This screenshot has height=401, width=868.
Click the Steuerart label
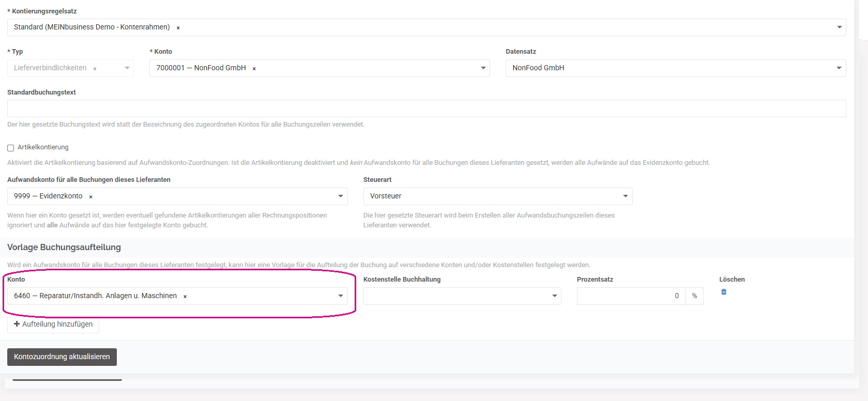[377, 179]
